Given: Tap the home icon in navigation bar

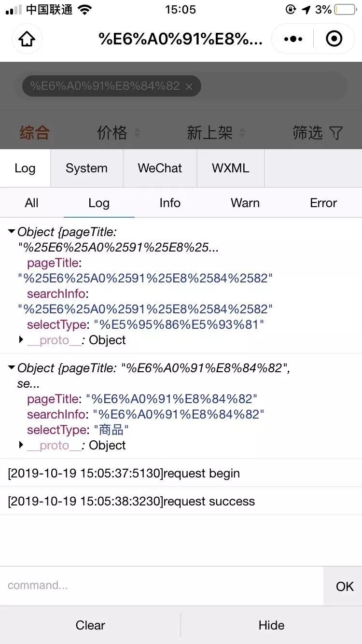Looking at the screenshot, I should (27, 39).
